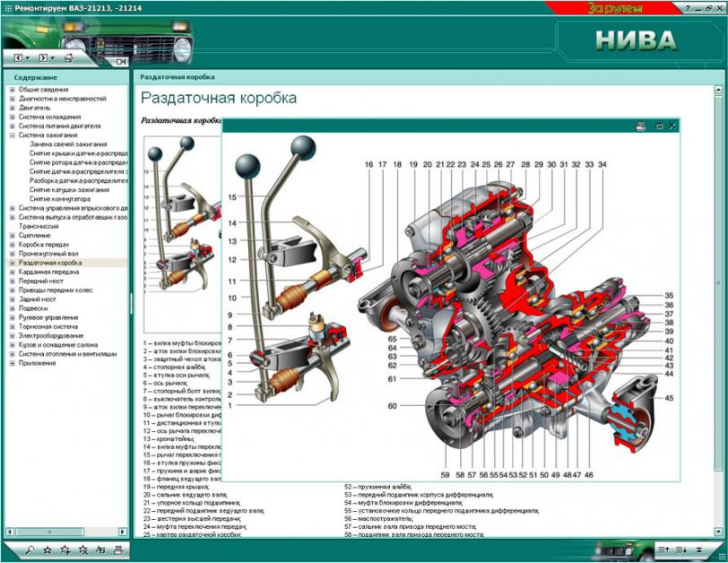Print the diagram from image popup

coord(641,126)
